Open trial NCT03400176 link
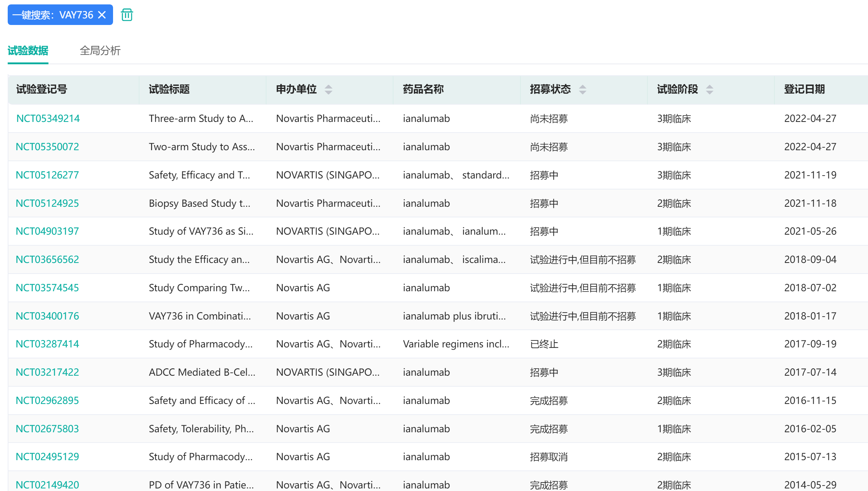The image size is (868, 491). pos(47,316)
